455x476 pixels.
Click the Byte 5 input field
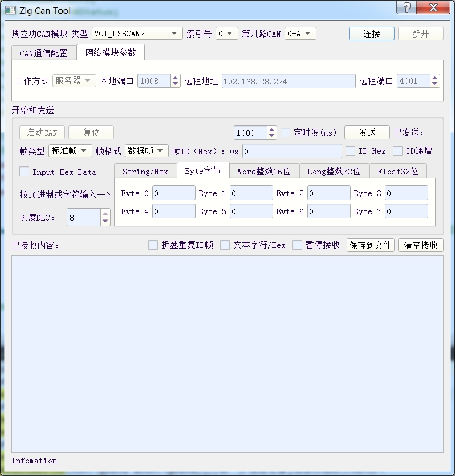pos(251,211)
